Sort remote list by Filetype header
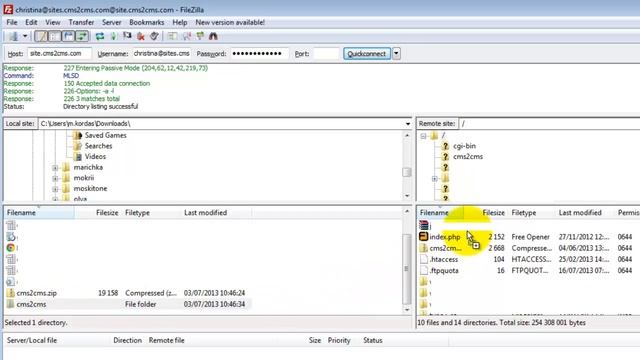 pyautogui.click(x=532, y=213)
